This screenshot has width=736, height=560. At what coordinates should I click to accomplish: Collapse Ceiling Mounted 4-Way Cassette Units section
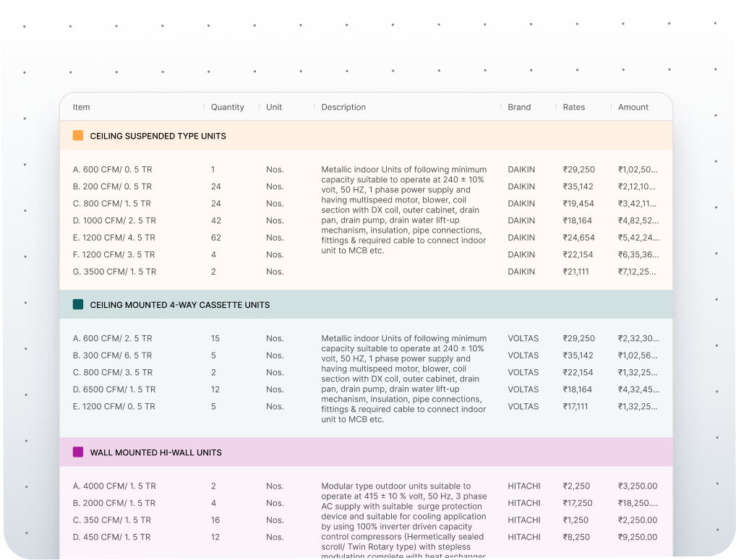[x=179, y=305]
